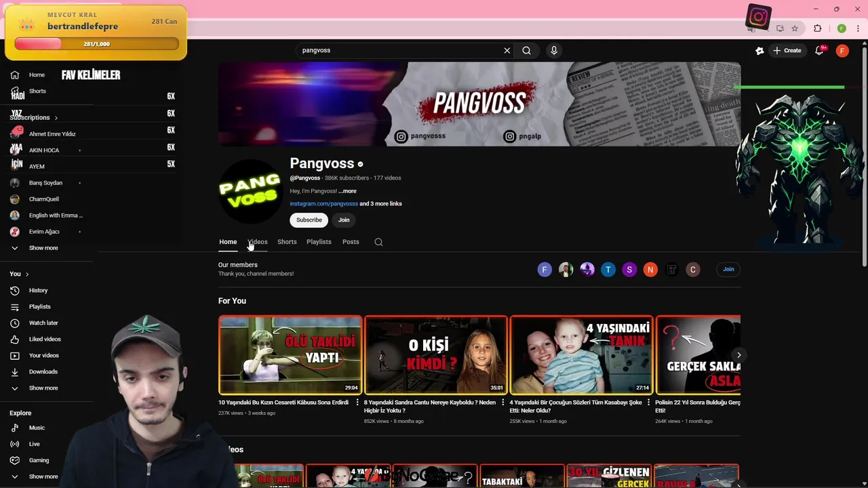
Task: Select the channel Home tab
Action: 228,242
